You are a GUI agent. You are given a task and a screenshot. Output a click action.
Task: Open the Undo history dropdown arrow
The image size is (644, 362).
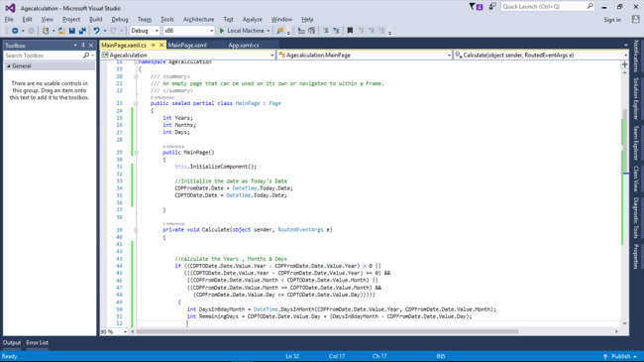(105, 31)
